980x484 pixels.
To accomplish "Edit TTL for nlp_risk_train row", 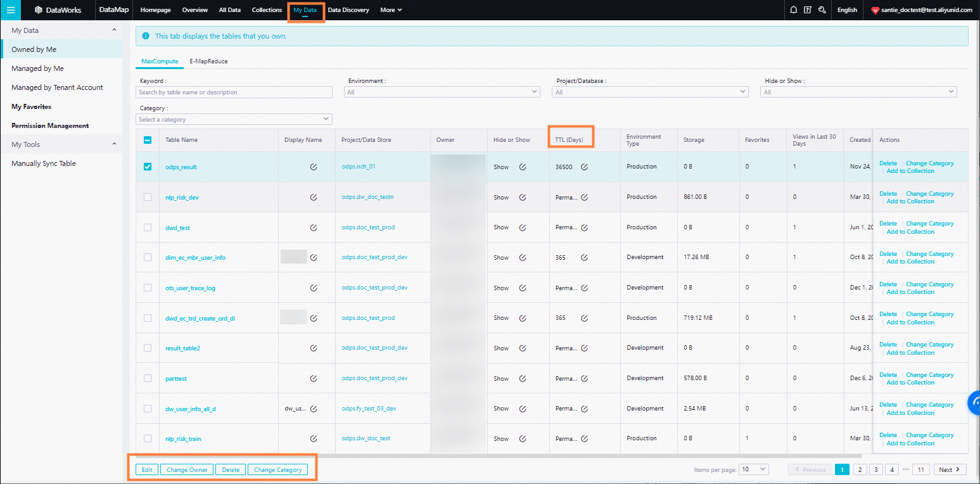I will tap(585, 438).
